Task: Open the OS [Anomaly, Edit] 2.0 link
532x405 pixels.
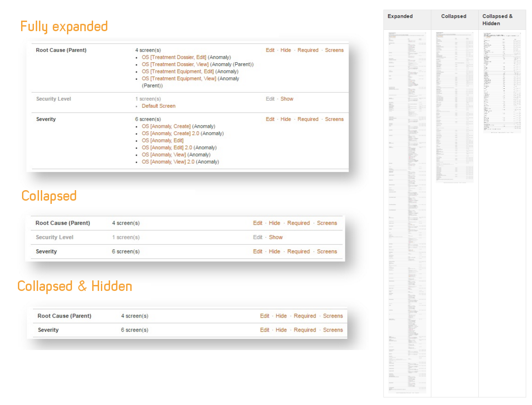Action: click(x=167, y=148)
